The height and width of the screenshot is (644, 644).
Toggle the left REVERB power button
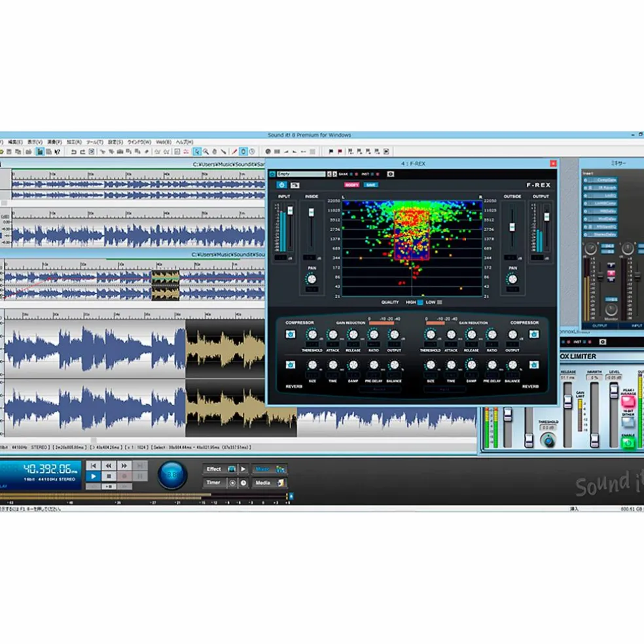(x=291, y=365)
